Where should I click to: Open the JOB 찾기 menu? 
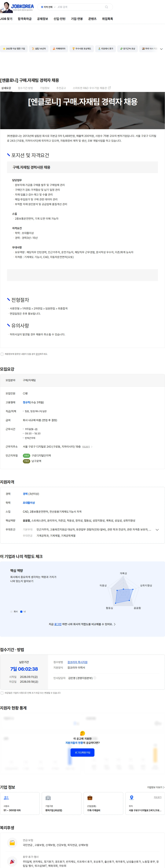[6, 19]
